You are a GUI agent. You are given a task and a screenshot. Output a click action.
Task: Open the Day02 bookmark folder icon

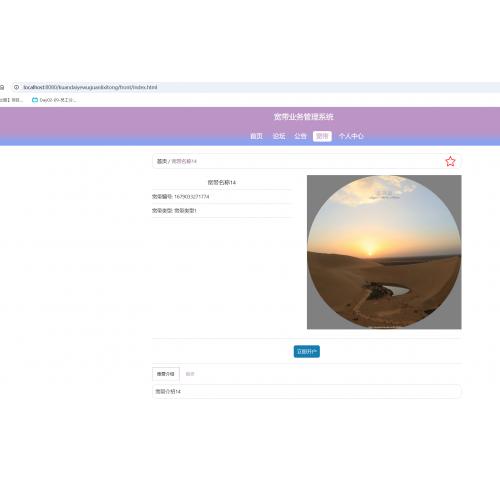click(x=35, y=100)
